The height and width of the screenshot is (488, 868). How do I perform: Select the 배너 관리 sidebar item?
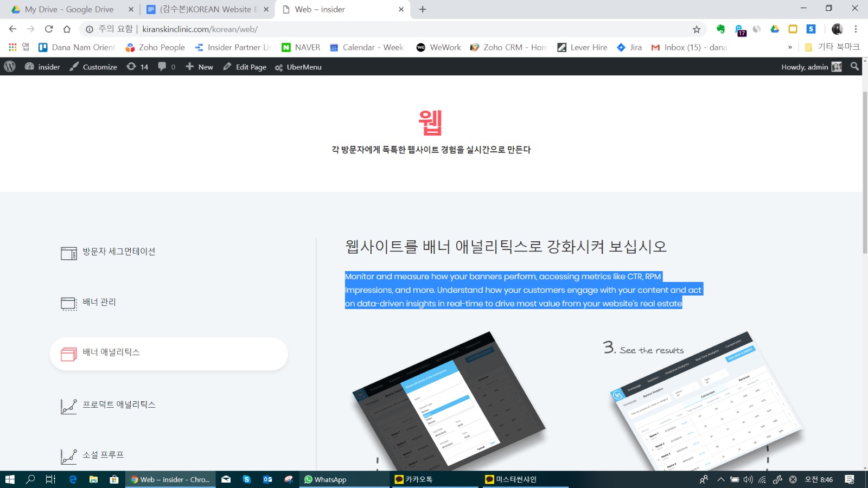[x=99, y=302]
